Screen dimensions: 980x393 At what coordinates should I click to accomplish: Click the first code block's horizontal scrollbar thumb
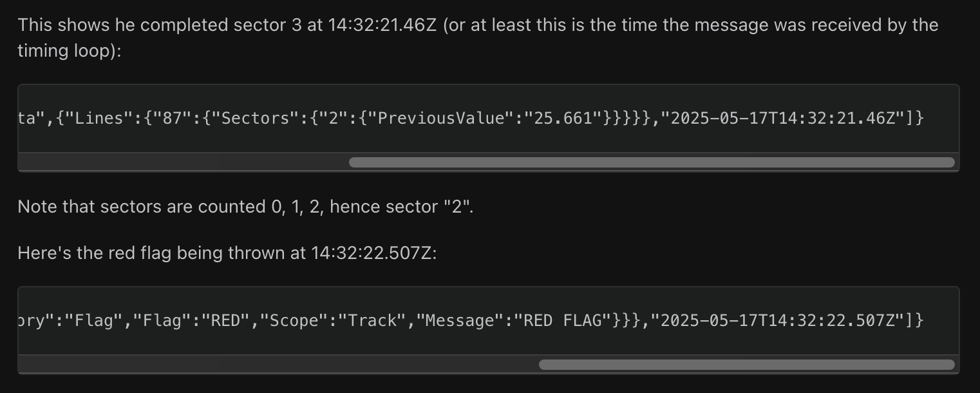coord(652,162)
